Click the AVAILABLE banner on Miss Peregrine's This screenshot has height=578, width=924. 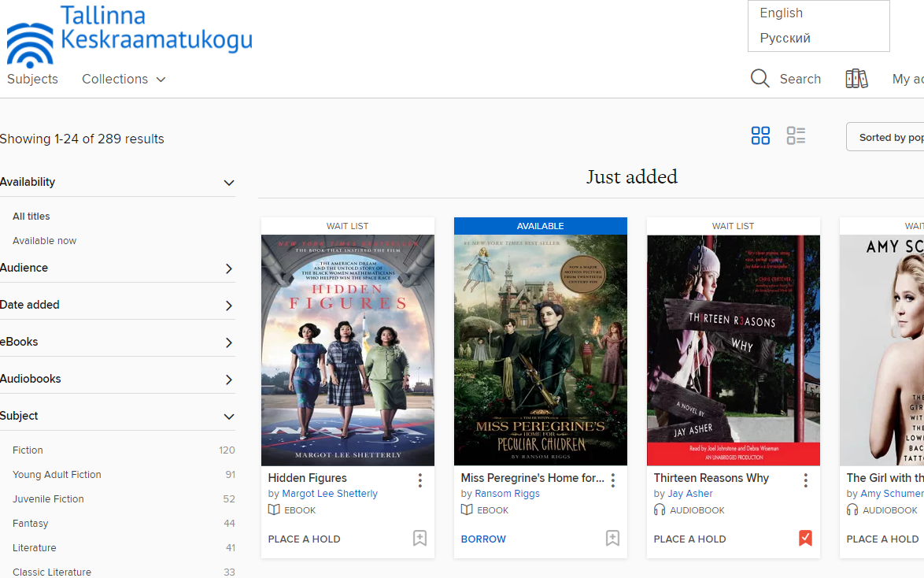(541, 226)
